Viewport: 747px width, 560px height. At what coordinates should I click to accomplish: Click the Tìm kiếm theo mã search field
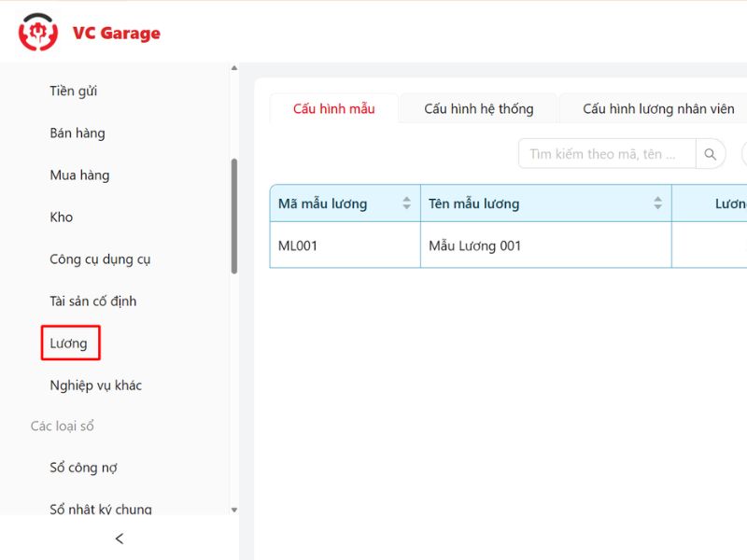tap(607, 153)
